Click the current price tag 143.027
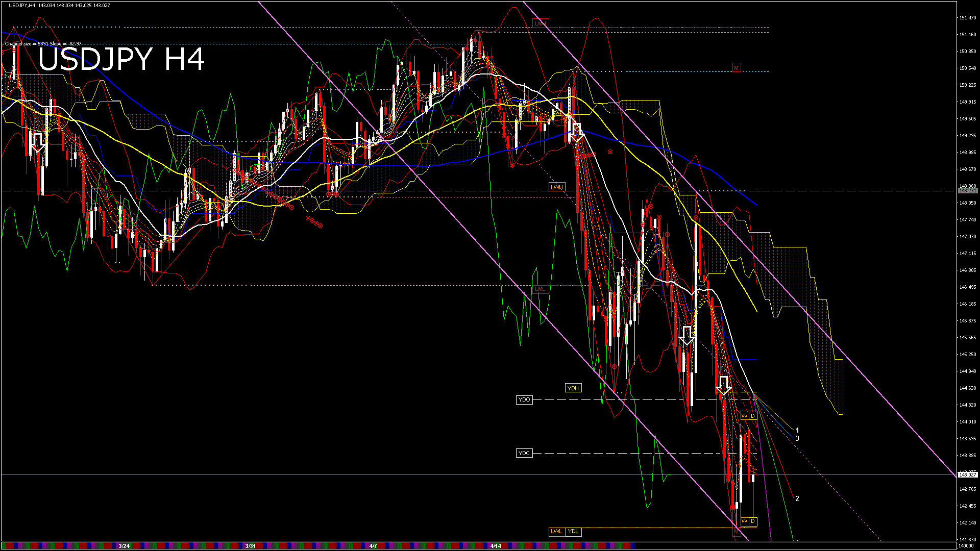The image size is (980, 551). (x=967, y=474)
